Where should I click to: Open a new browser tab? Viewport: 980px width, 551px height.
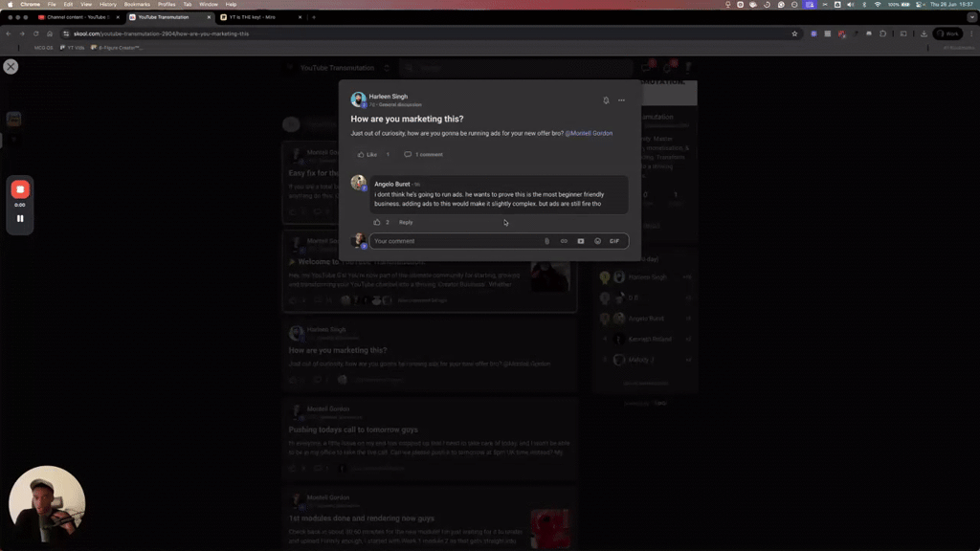pos(314,17)
